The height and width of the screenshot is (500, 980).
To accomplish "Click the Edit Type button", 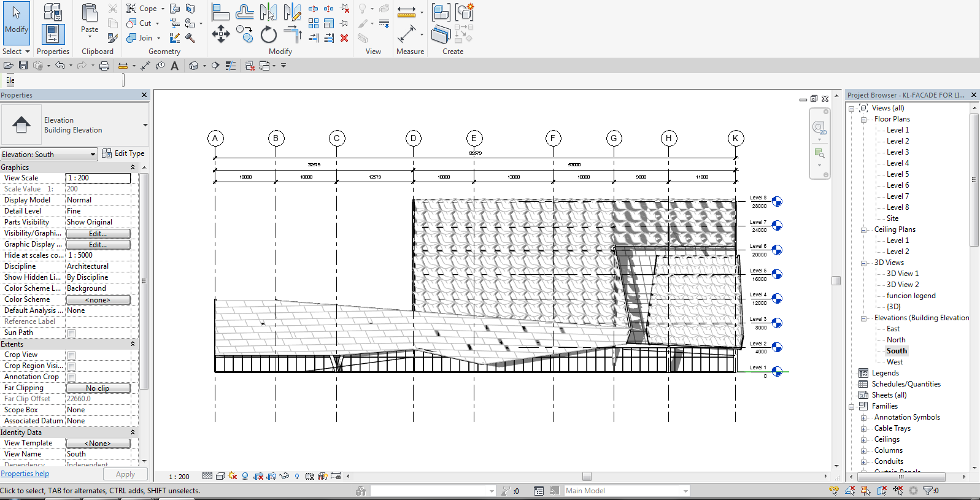I will click(x=123, y=153).
